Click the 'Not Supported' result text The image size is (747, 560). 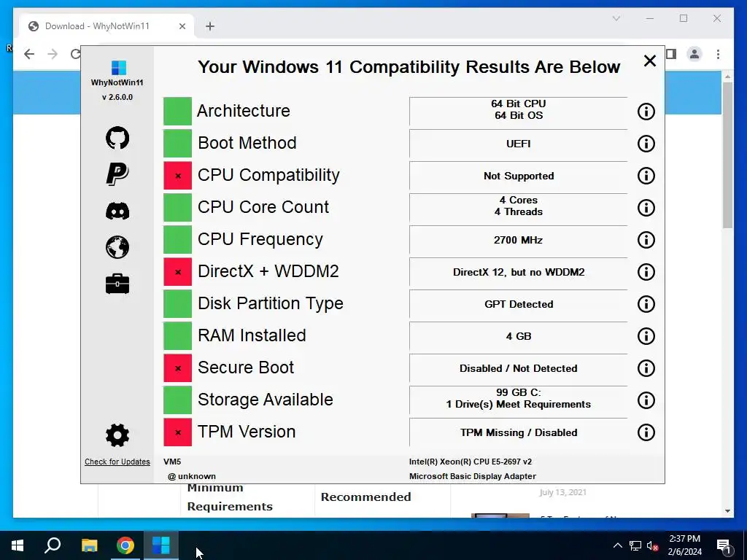[519, 176]
